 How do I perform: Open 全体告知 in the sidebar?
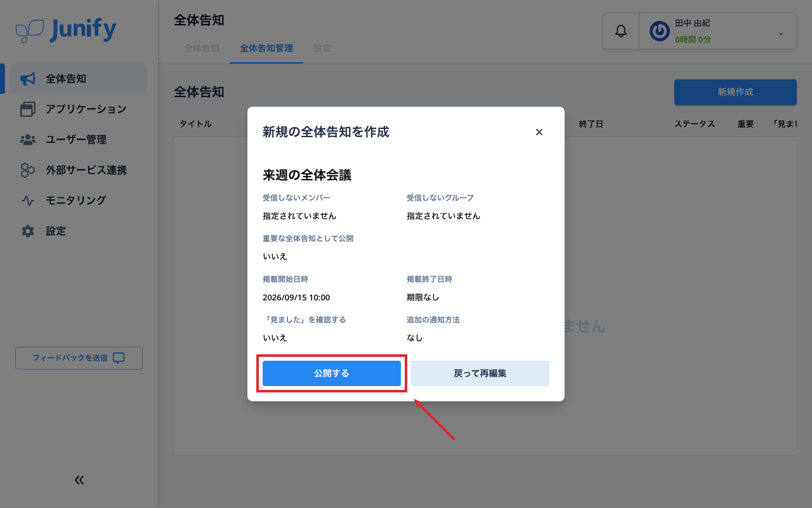[79, 79]
